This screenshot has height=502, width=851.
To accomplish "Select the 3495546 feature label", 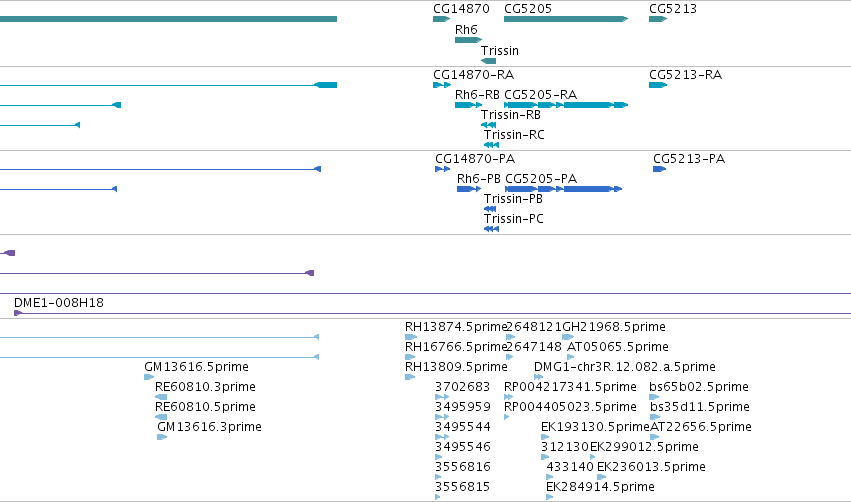I will (462, 447).
